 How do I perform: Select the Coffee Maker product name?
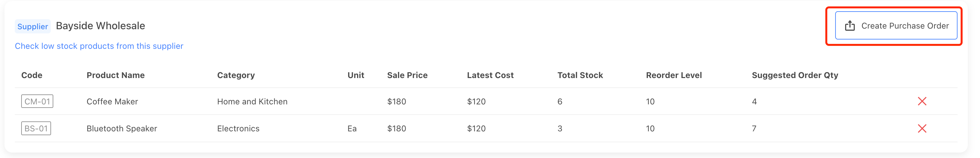(112, 102)
